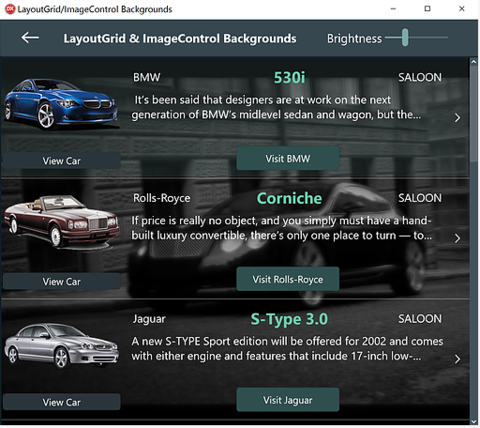Open the Visit Jaguar button
The width and height of the screenshot is (480, 428).
coord(288,400)
